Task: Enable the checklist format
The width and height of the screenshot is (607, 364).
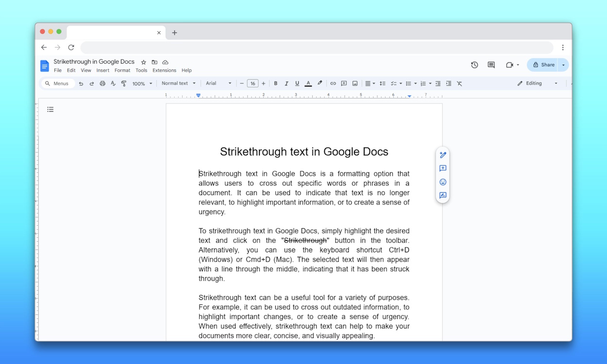Action: [395, 83]
